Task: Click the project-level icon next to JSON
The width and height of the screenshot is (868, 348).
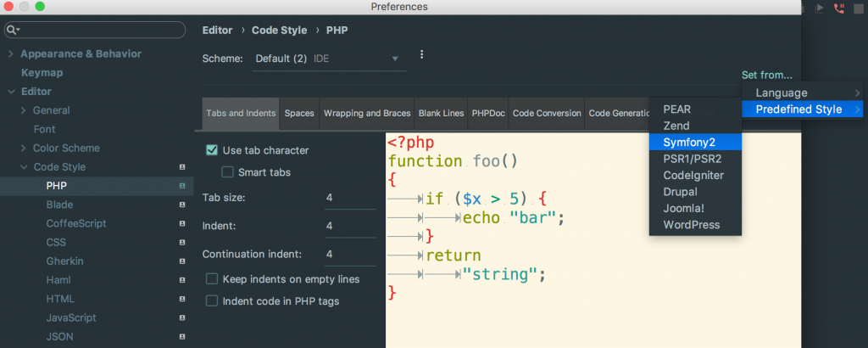Action: 182,336
